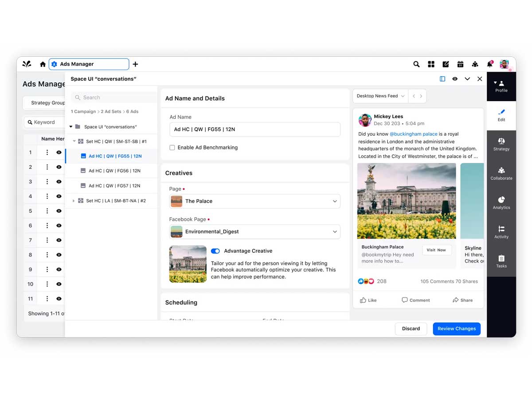Image resolution: width=532 pixels, height=399 pixels.
Task: Open the Page dropdown showing The Palace
Action: click(x=255, y=201)
